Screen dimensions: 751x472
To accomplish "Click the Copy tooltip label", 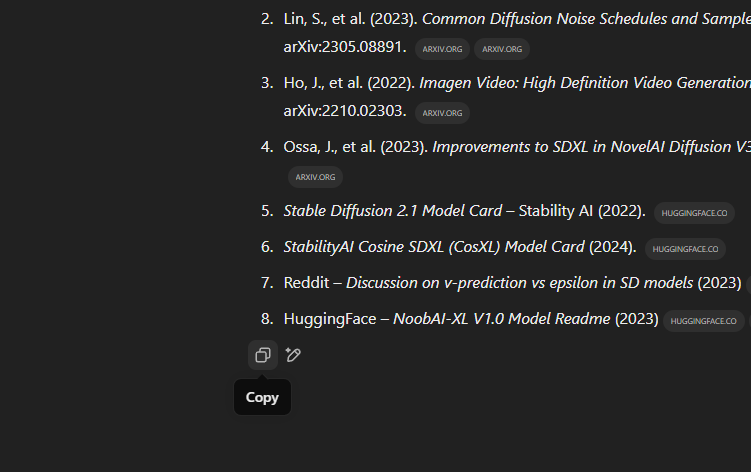I will pos(262,397).
